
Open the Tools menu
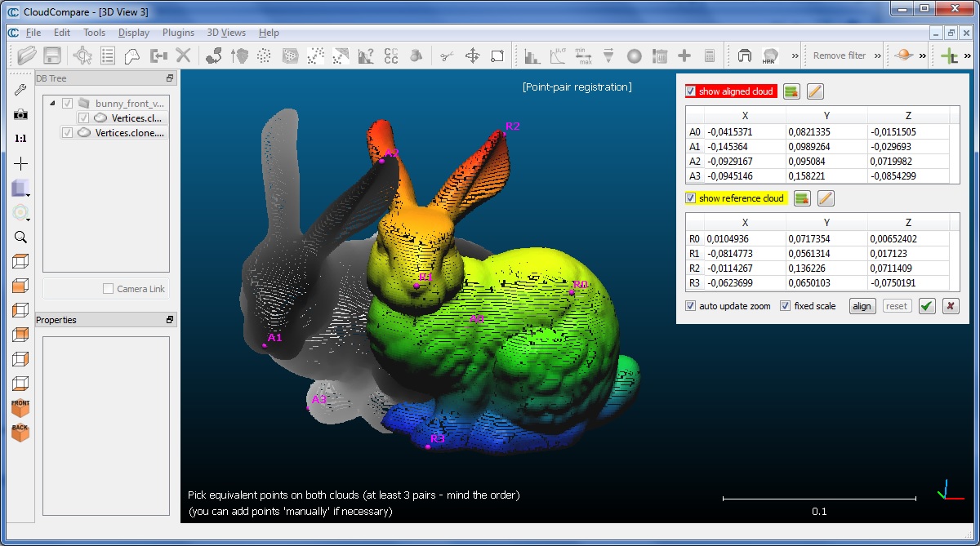pyautogui.click(x=93, y=33)
